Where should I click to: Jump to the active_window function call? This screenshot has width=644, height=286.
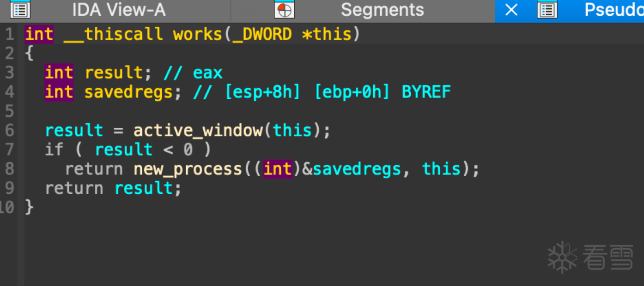198,131
